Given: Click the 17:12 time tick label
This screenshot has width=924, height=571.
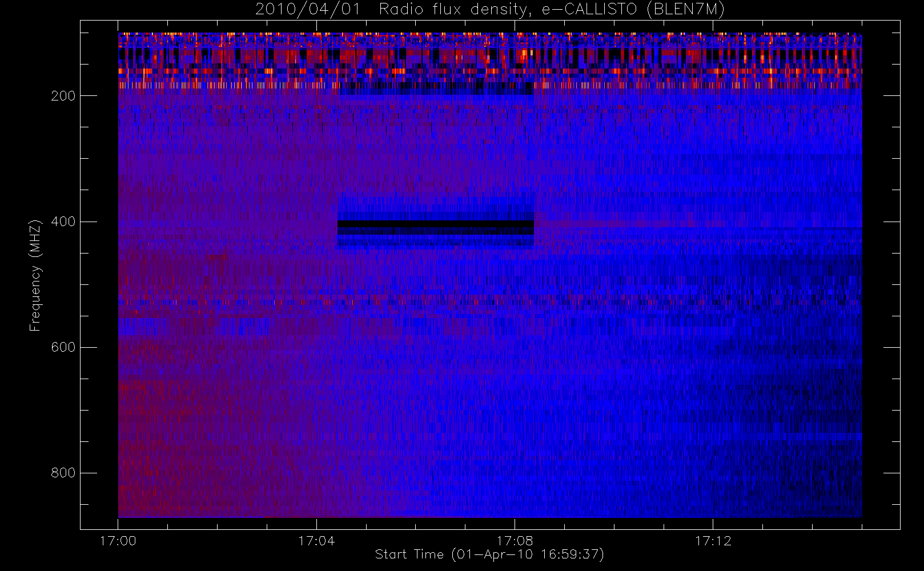Looking at the screenshot, I should [x=713, y=541].
